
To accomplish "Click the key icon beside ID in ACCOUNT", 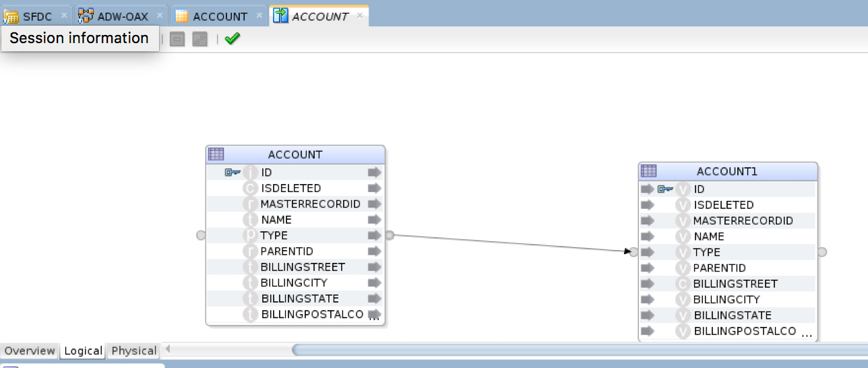I will (232, 173).
